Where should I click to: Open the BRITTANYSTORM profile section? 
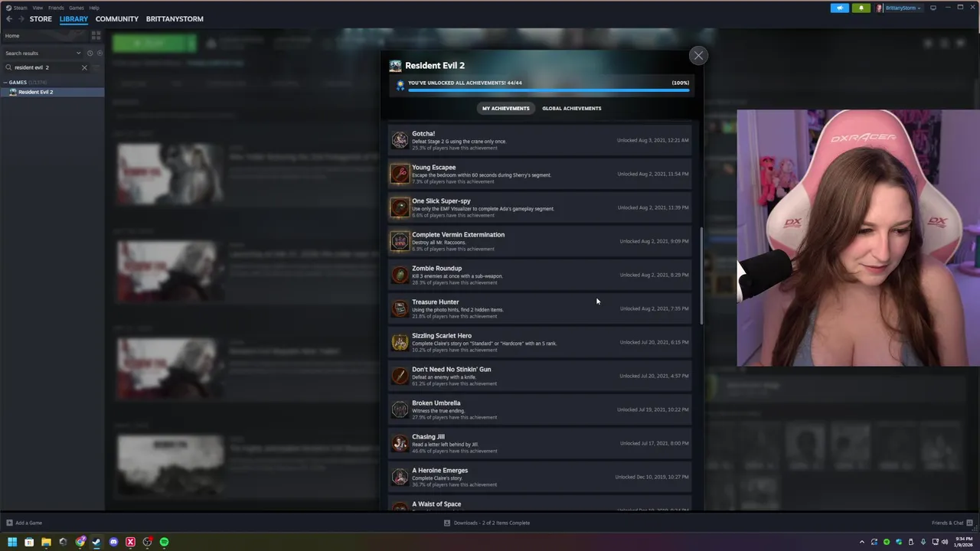[175, 19]
